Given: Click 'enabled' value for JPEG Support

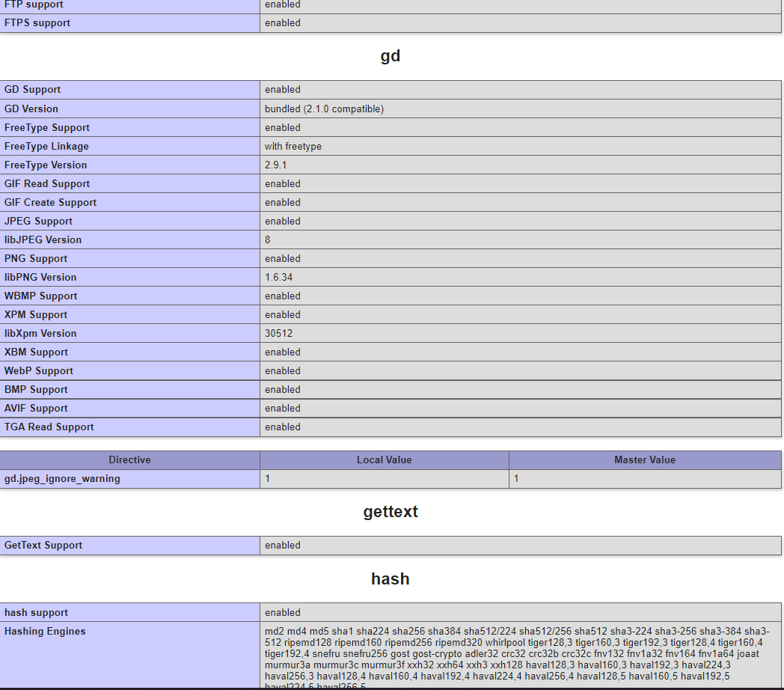Looking at the screenshot, I should click(283, 222).
